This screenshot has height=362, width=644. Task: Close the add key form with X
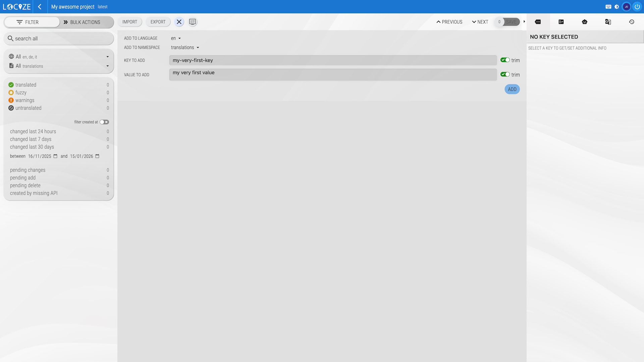coord(179,22)
